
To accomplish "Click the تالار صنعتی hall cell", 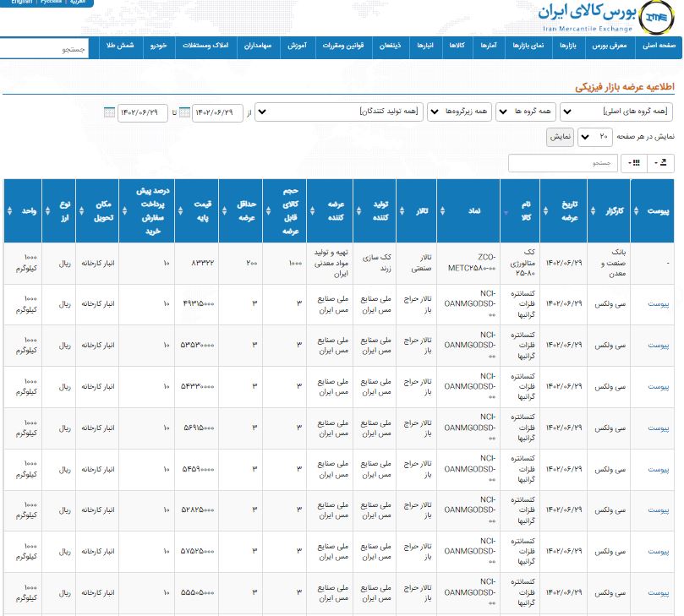I will tap(417, 263).
